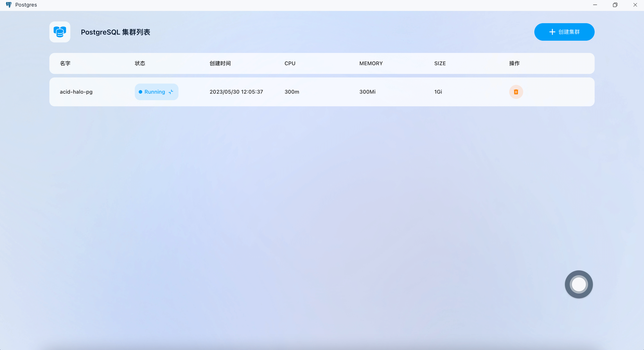Restore down the Postgres window
This screenshot has height=350, width=644.
pos(615,5)
